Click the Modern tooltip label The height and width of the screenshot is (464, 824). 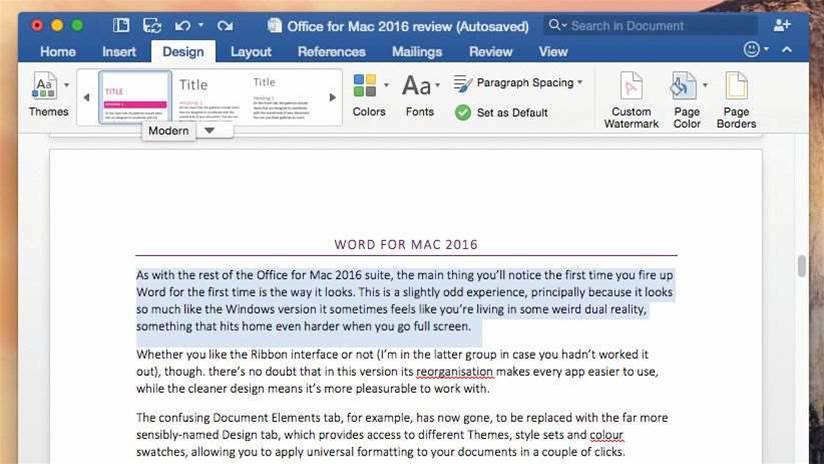(x=168, y=130)
